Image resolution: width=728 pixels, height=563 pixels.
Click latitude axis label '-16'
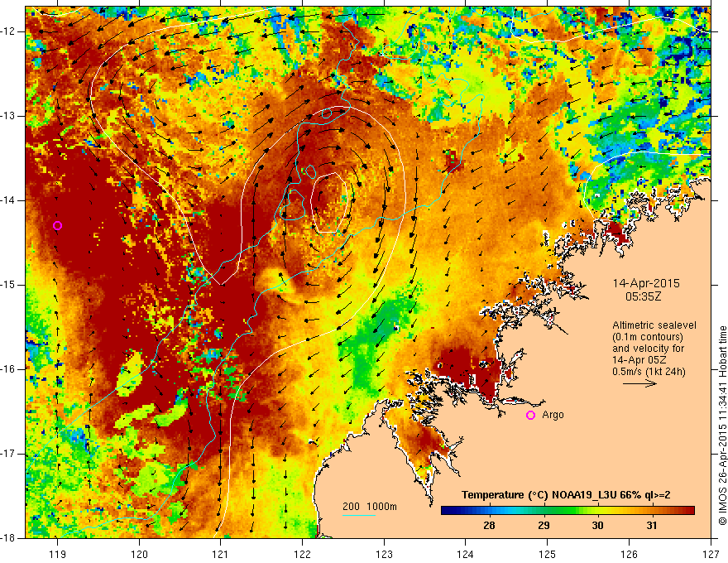(9, 369)
